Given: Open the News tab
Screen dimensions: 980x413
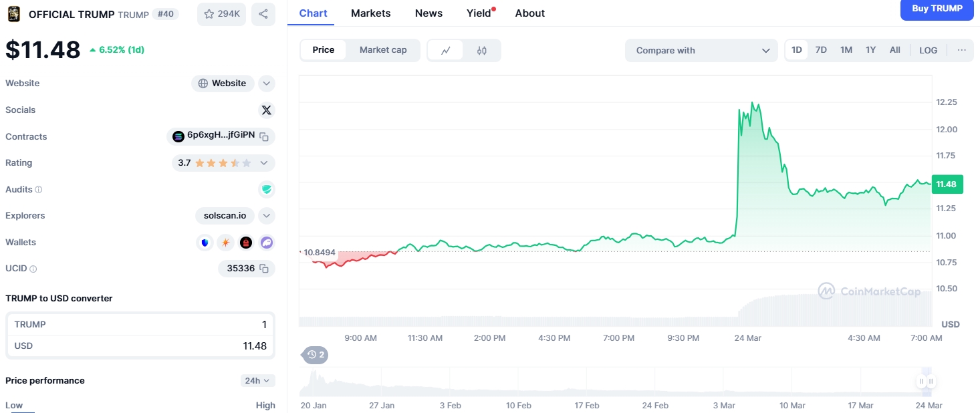Looking at the screenshot, I should (x=428, y=13).
